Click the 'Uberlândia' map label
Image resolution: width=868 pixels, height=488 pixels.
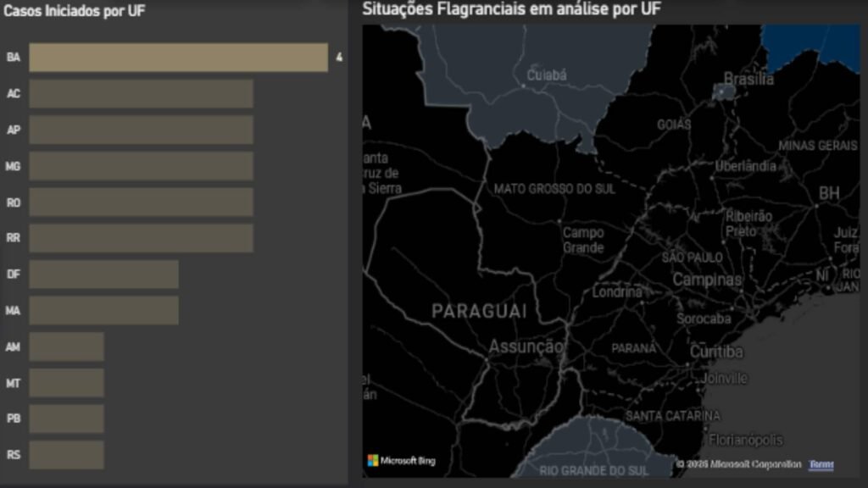point(746,166)
